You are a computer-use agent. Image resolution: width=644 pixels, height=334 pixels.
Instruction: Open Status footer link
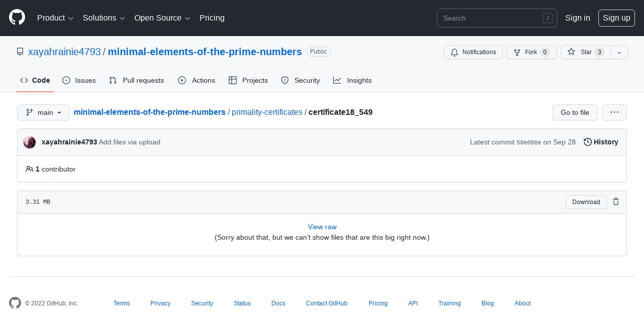[x=242, y=303]
